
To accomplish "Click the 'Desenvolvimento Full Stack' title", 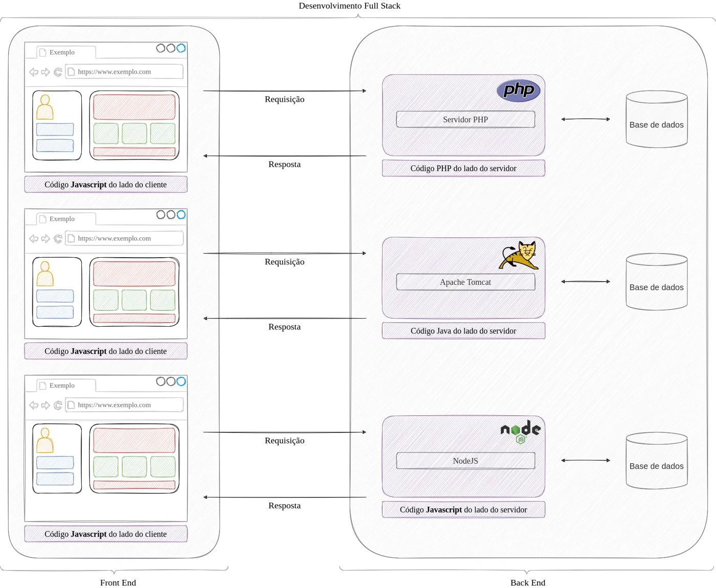I will point(349,6).
